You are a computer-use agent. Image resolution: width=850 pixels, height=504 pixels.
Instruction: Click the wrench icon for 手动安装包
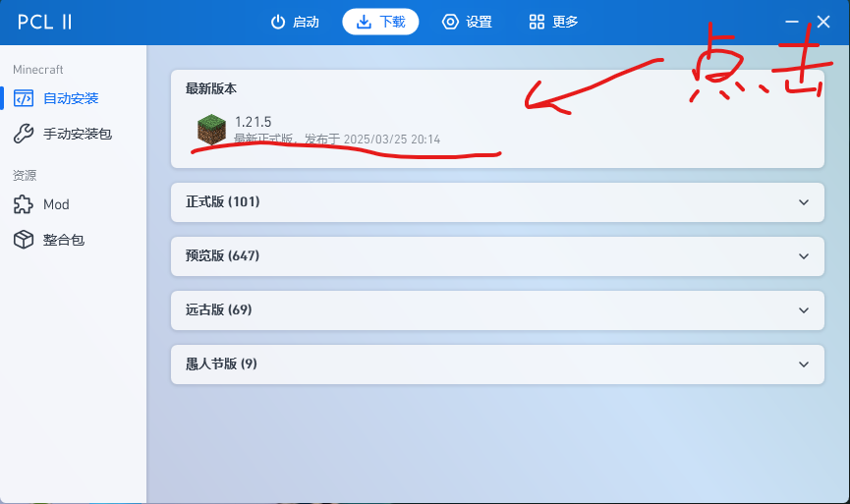pos(24,134)
